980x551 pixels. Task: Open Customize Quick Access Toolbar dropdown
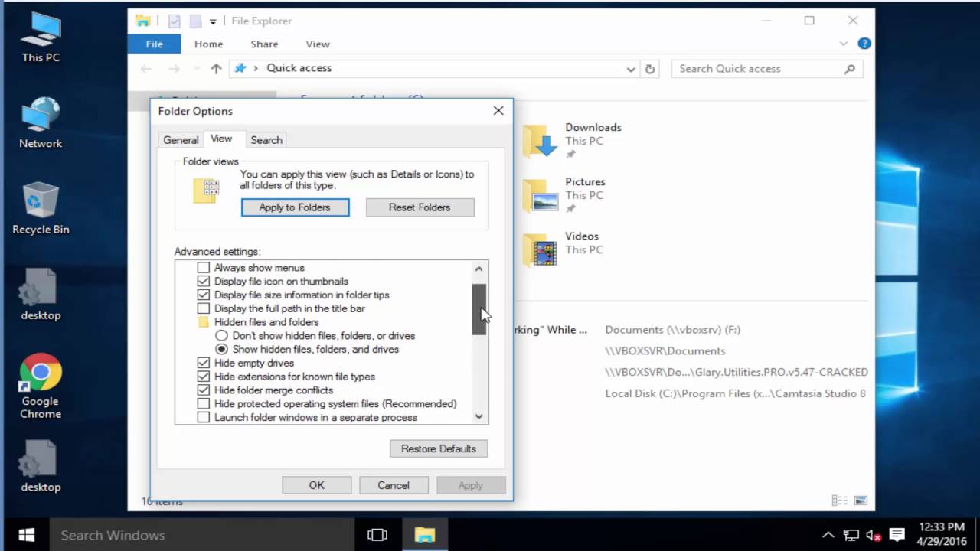point(213,21)
